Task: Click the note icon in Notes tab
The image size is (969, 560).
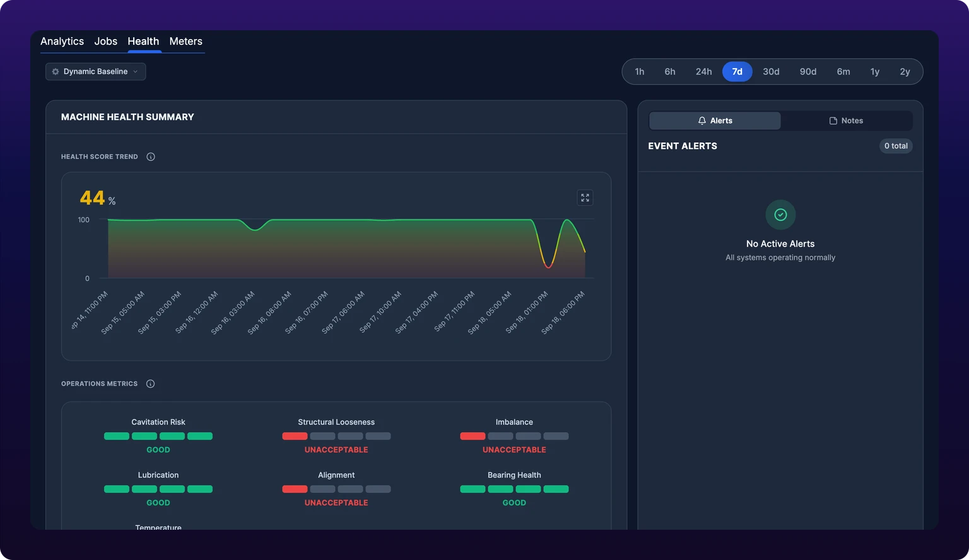Action: pyautogui.click(x=833, y=120)
